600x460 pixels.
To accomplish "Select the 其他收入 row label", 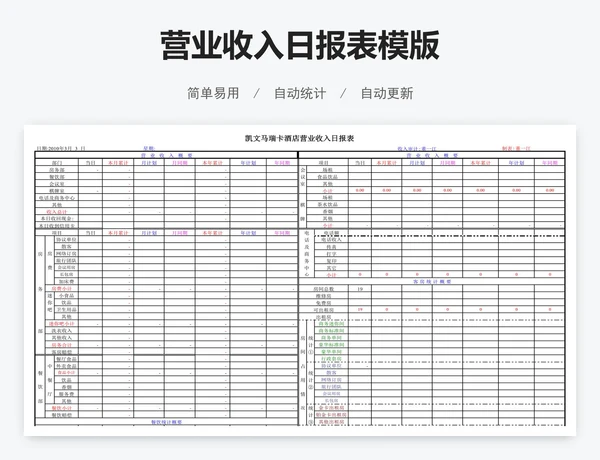I will [x=62, y=338].
